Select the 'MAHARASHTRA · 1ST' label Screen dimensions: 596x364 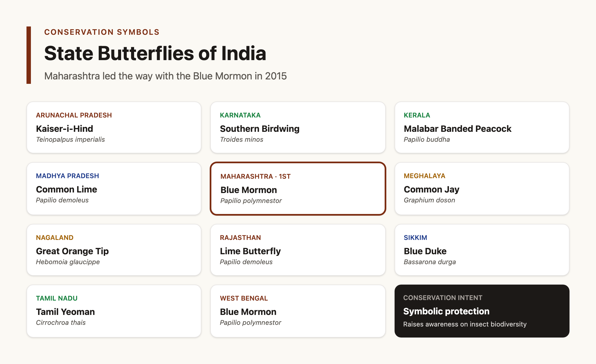[256, 176]
